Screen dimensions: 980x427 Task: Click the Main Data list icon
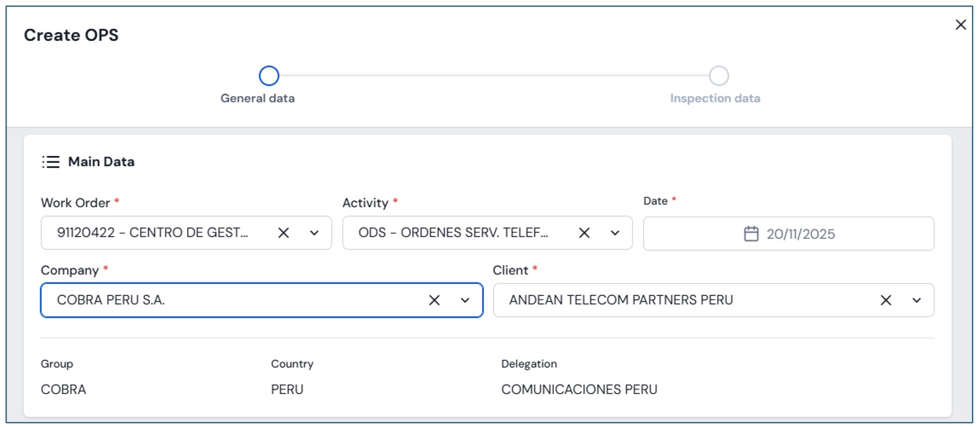[51, 162]
